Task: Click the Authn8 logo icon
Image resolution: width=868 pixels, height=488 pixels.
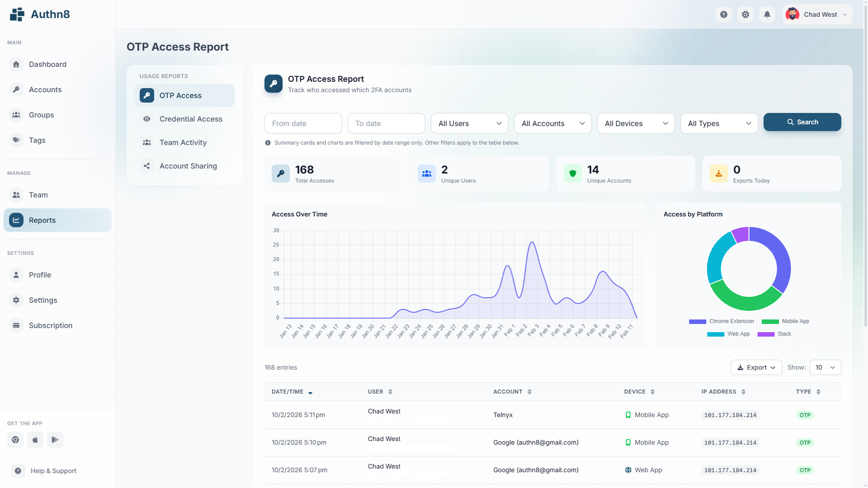Action: point(17,14)
